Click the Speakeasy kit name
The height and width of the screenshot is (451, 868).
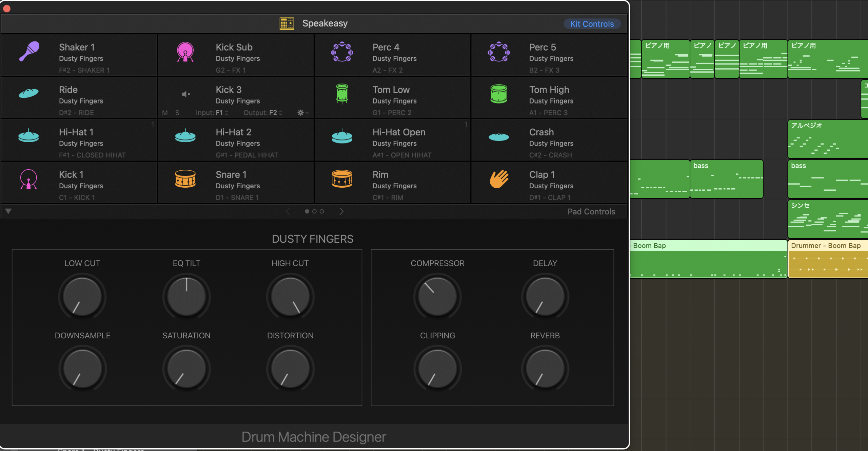325,23
